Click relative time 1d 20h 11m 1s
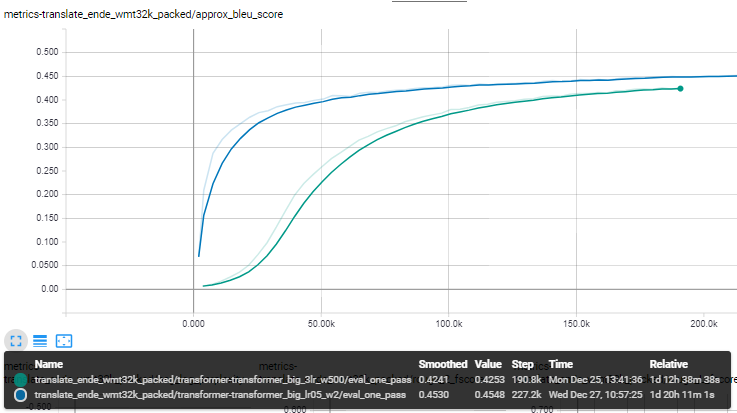 click(x=682, y=395)
